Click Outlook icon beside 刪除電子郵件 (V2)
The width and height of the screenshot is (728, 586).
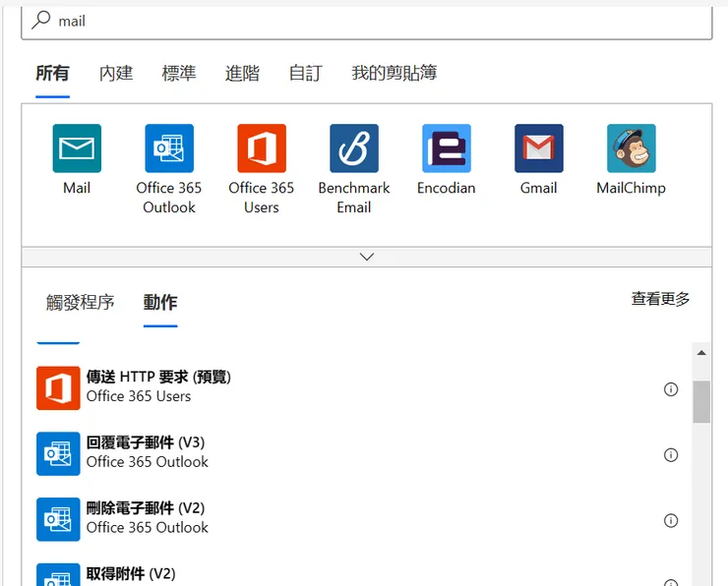[58, 519]
